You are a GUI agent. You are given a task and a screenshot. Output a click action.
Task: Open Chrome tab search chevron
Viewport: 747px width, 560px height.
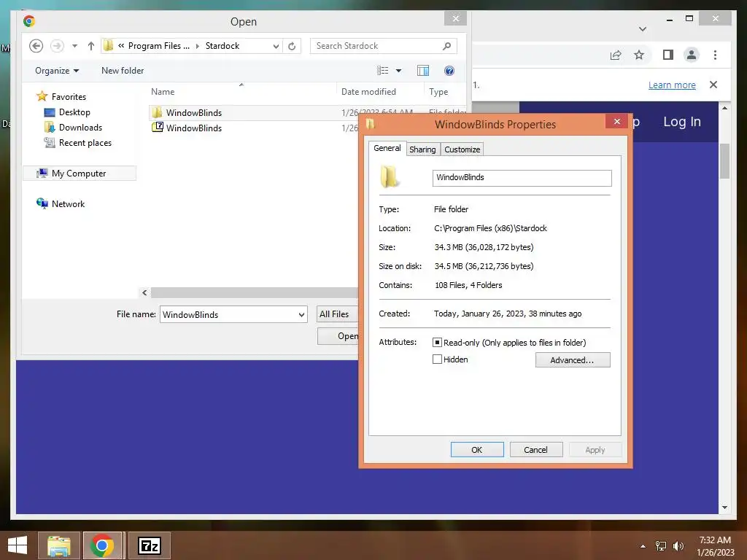(643, 29)
